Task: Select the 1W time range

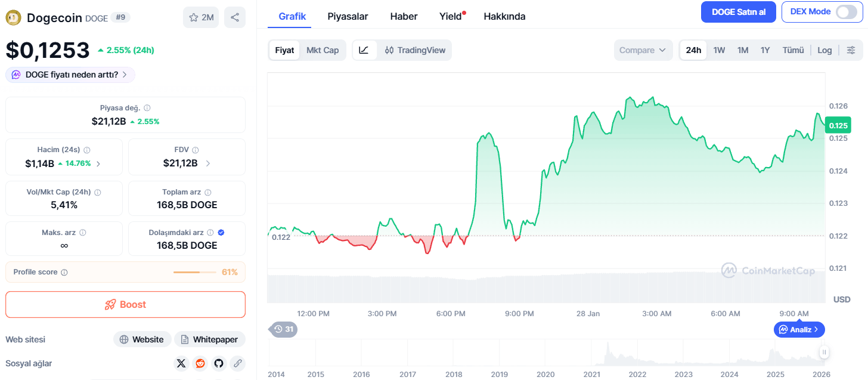Action: [719, 50]
